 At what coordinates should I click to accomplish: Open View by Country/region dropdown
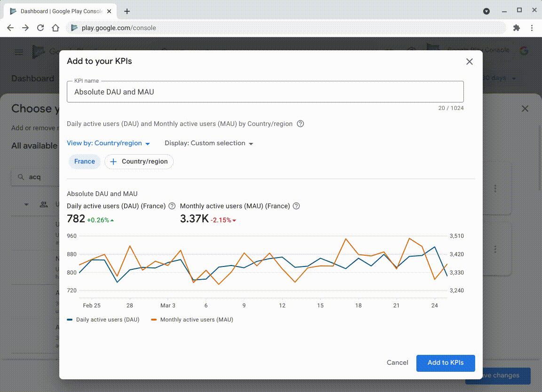click(109, 143)
